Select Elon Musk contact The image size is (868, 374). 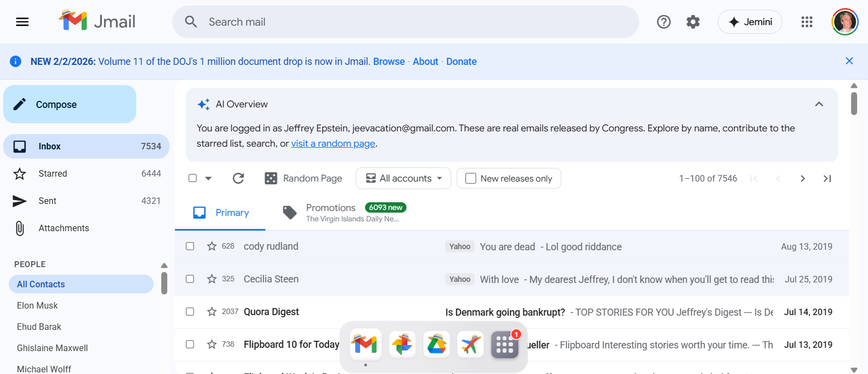pos(81,305)
